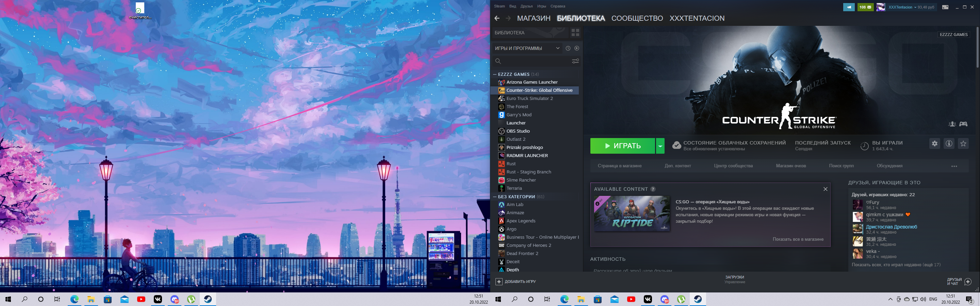Open the green 108 messages inbox
This screenshot has width=980, height=306.
(x=865, y=7)
